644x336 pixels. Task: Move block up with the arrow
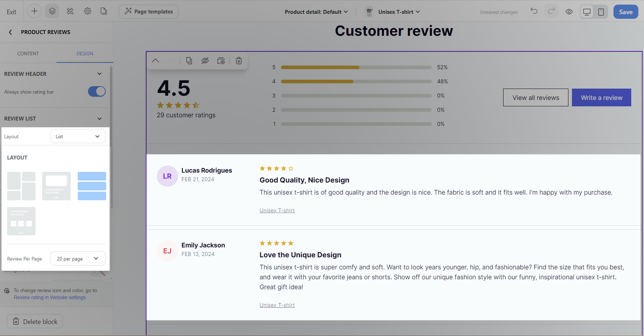tap(155, 61)
